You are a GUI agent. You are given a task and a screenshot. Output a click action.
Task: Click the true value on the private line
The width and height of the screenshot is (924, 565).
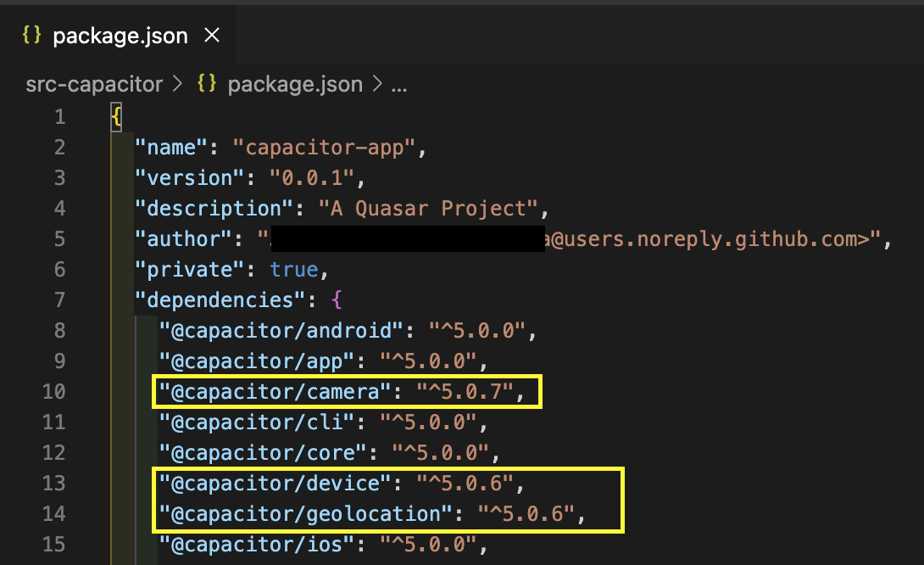[294, 270]
